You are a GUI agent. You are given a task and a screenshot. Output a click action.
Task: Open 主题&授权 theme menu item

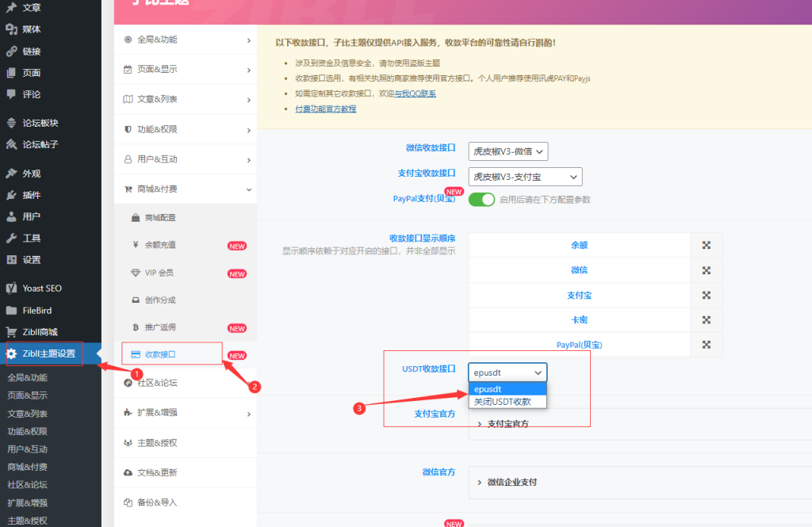186,443
